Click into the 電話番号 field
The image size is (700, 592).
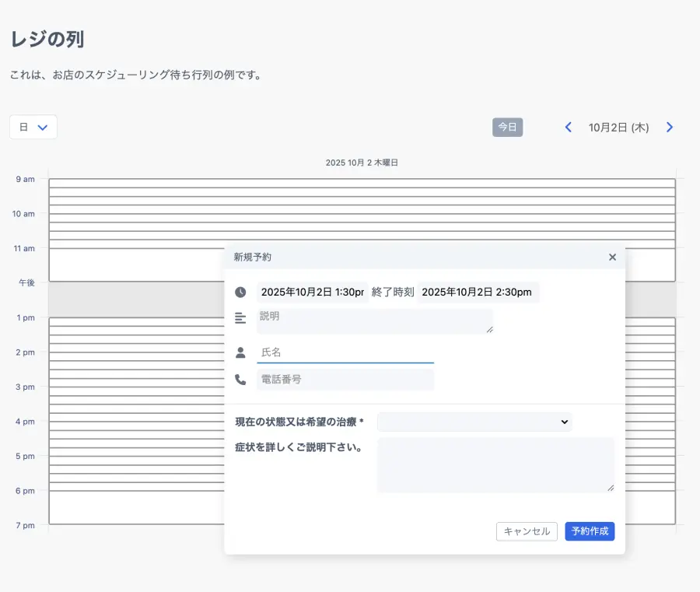pos(345,380)
